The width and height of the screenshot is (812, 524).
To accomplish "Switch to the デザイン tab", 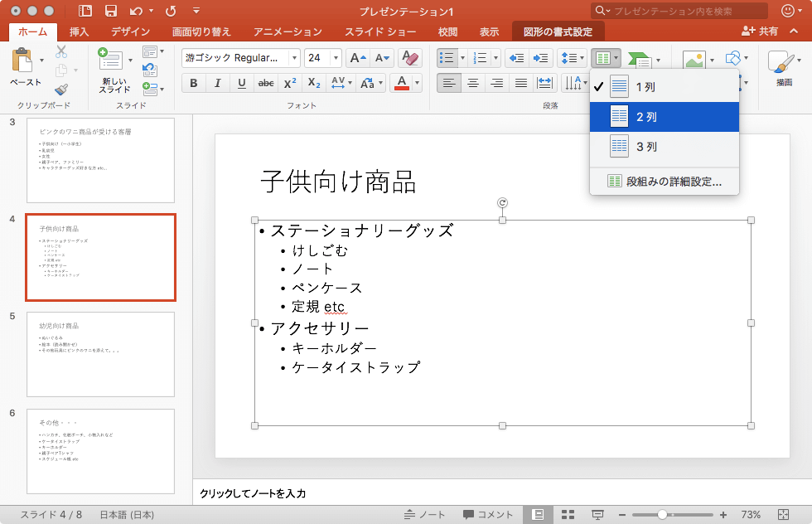I will [x=131, y=32].
